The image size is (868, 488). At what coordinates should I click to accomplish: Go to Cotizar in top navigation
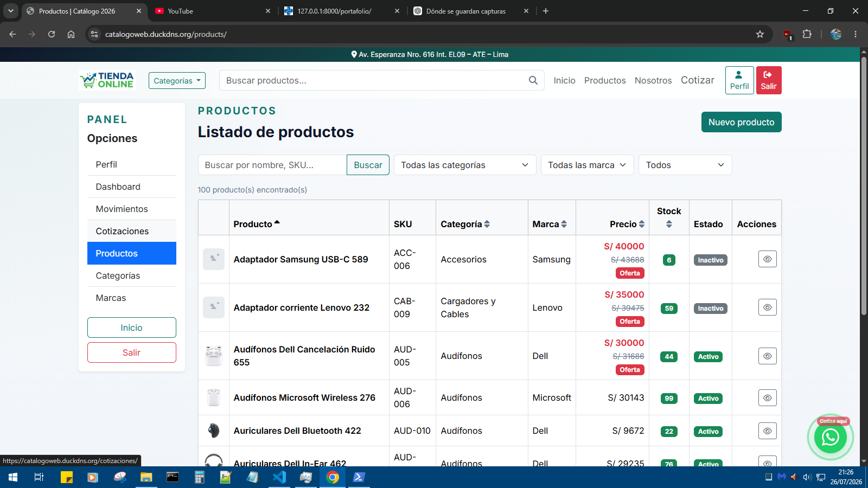pyautogui.click(x=698, y=80)
